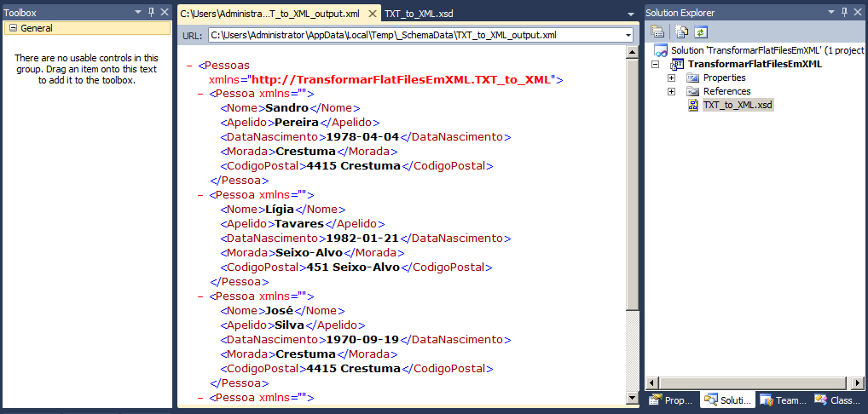Screen dimensions: 868x414
Task: Click Solution Explorer horizontal scroll right arrow
Action: pos(858,382)
